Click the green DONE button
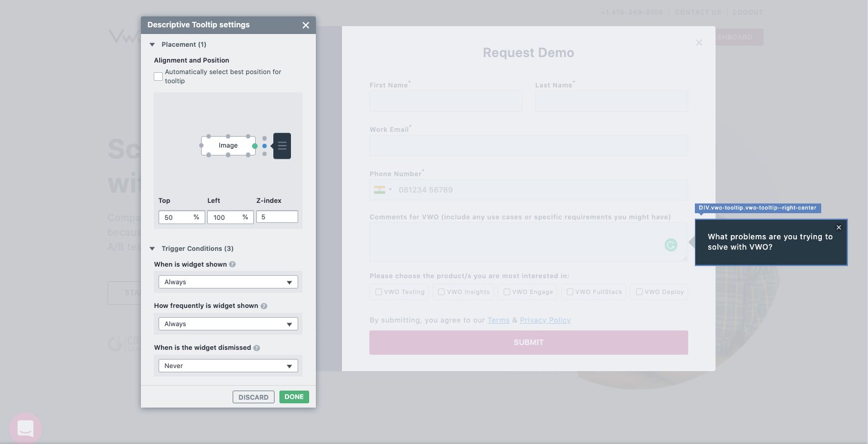The image size is (868, 444). 294,397
